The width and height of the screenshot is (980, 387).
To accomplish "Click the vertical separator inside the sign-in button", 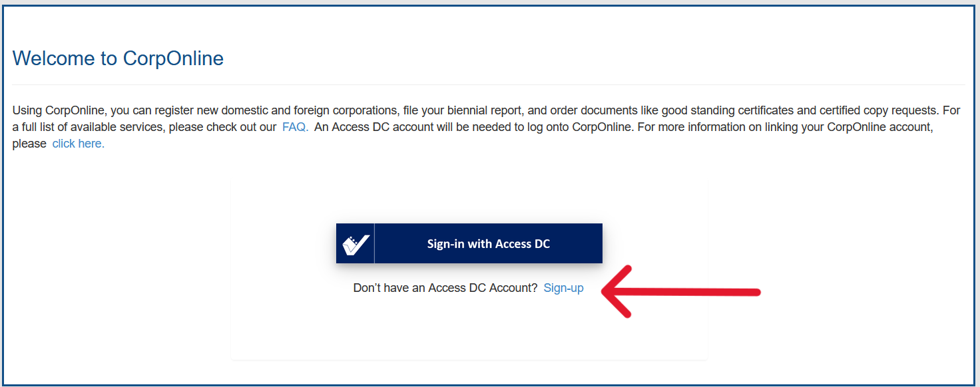I will (374, 243).
